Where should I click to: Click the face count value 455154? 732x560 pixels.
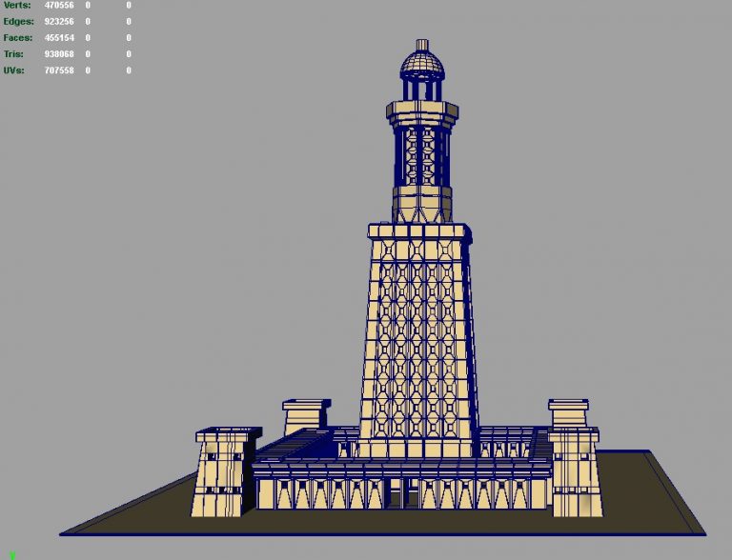point(59,38)
